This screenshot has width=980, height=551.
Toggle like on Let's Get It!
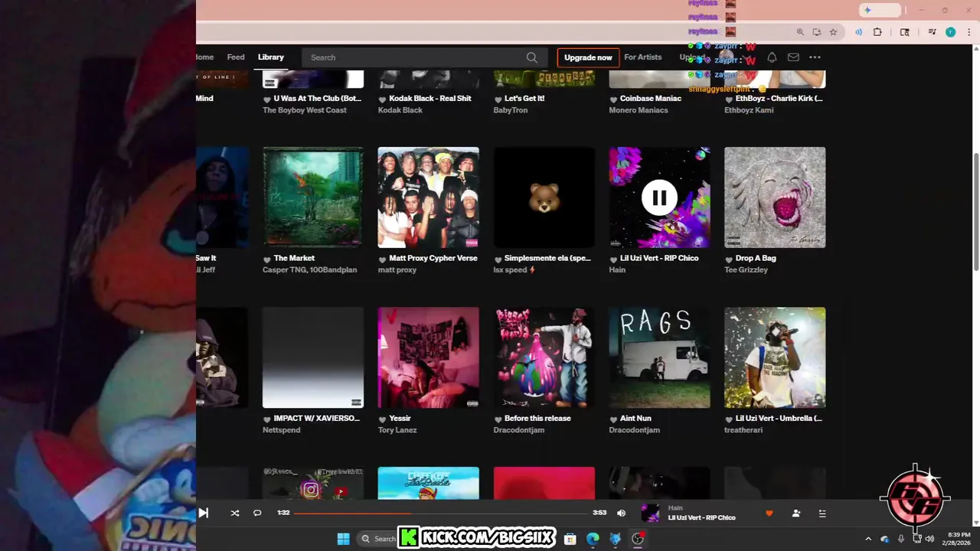pyautogui.click(x=498, y=99)
